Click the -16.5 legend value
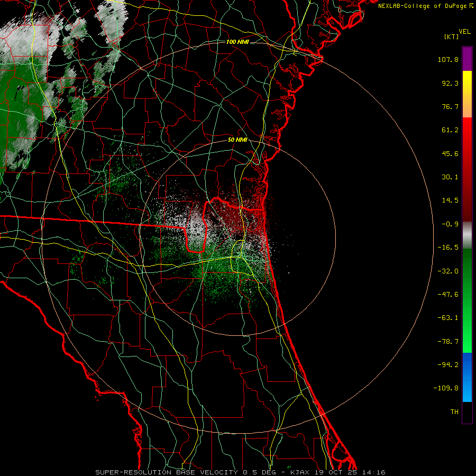Image resolution: width=476 pixels, height=476 pixels. point(448,248)
